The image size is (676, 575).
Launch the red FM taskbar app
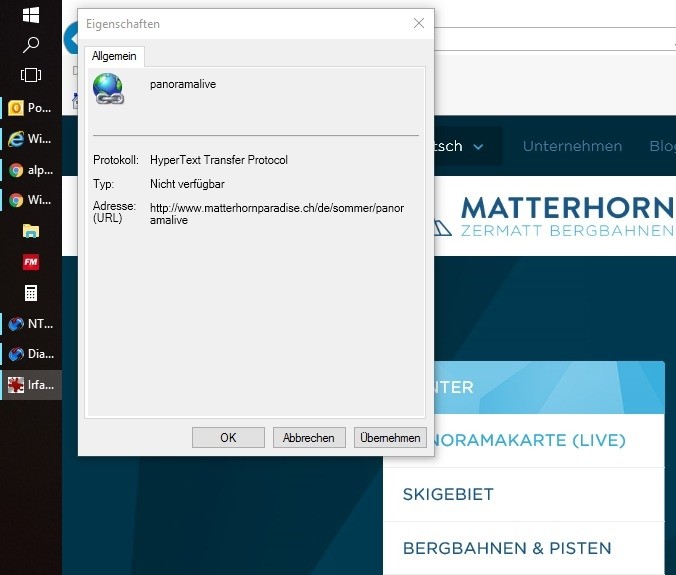pyautogui.click(x=30, y=262)
